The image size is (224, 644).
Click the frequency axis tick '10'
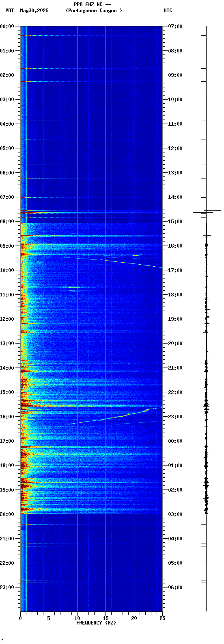click(77, 618)
